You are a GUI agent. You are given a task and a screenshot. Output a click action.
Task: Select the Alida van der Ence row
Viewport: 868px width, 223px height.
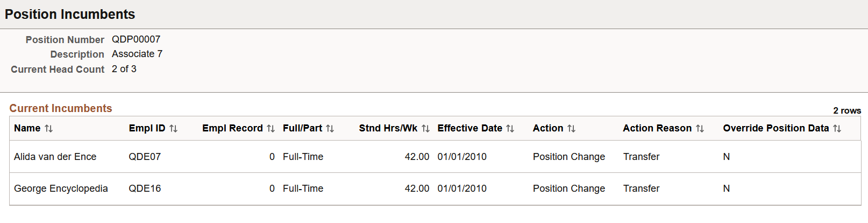point(435,157)
